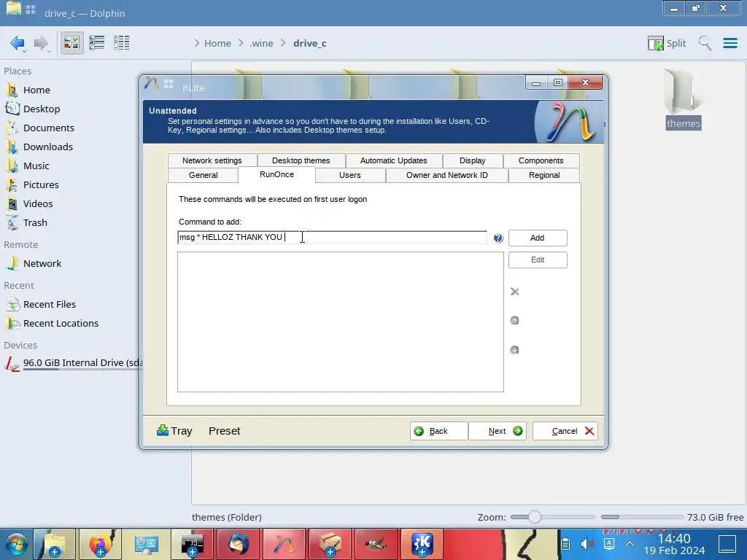
Task: Click Home in Dolphin breadcrumb
Action: pyautogui.click(x=217, y=43)
